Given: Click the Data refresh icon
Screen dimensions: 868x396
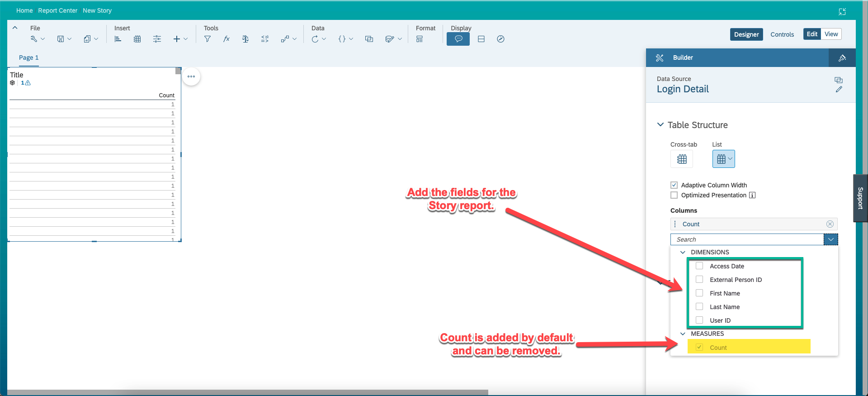Looking at the screenshot, I should pyautogui.click(x=315, y=39).
